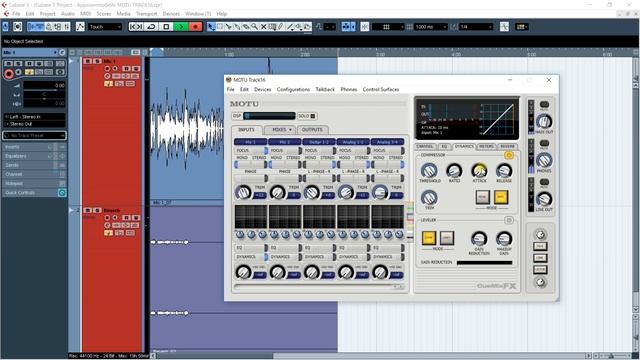
Task: Toggle the SOLO checkbox in MOTU
Action: (313, 116)
